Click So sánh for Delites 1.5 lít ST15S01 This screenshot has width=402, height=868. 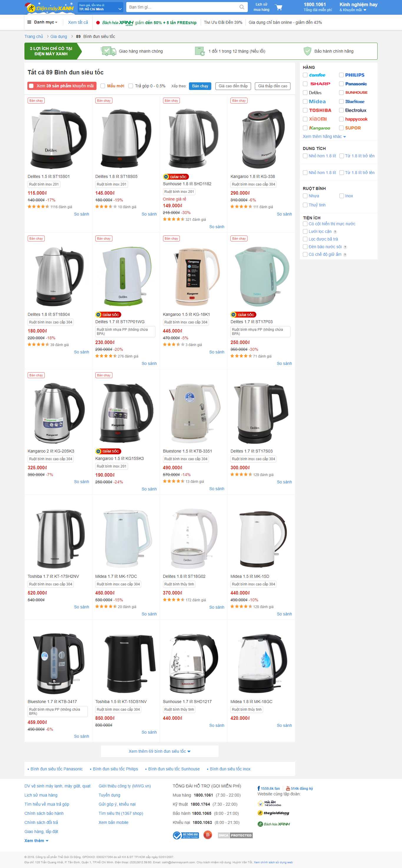[81, 214]
